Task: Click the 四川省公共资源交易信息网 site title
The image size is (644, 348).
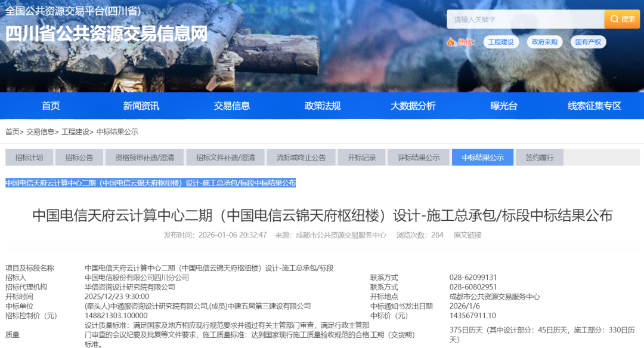Action: pyautogui.click(x=107, y=34)
